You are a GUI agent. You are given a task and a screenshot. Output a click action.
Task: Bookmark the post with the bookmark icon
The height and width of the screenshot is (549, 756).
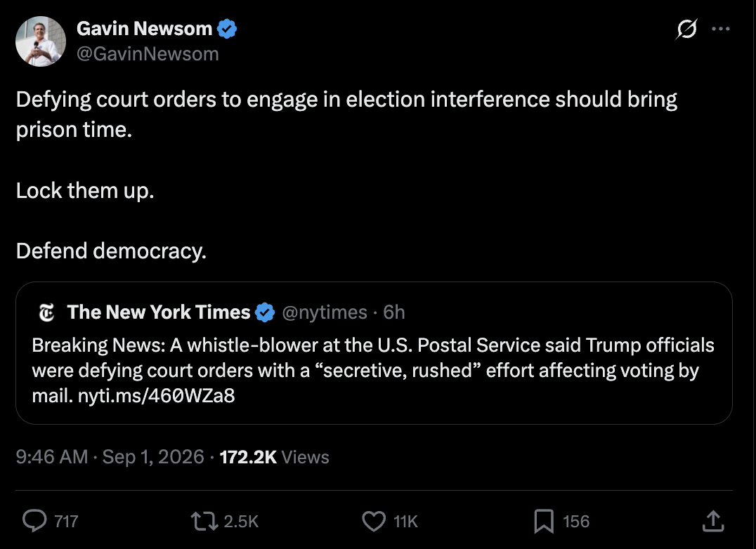(x=544, y=522)
